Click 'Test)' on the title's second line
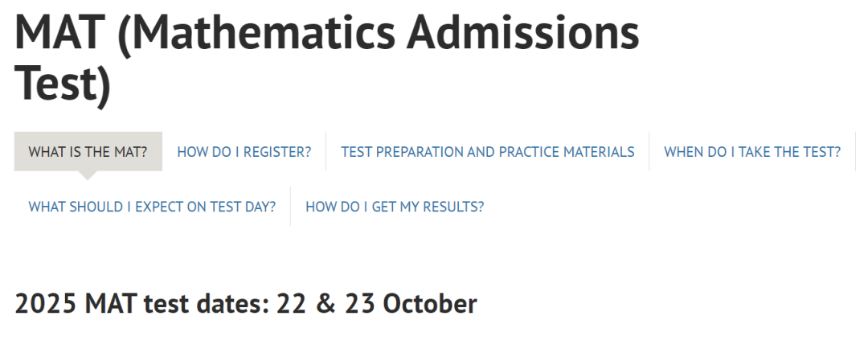The height and width of the screenshot is (353, 868). (x=63, y=84)
